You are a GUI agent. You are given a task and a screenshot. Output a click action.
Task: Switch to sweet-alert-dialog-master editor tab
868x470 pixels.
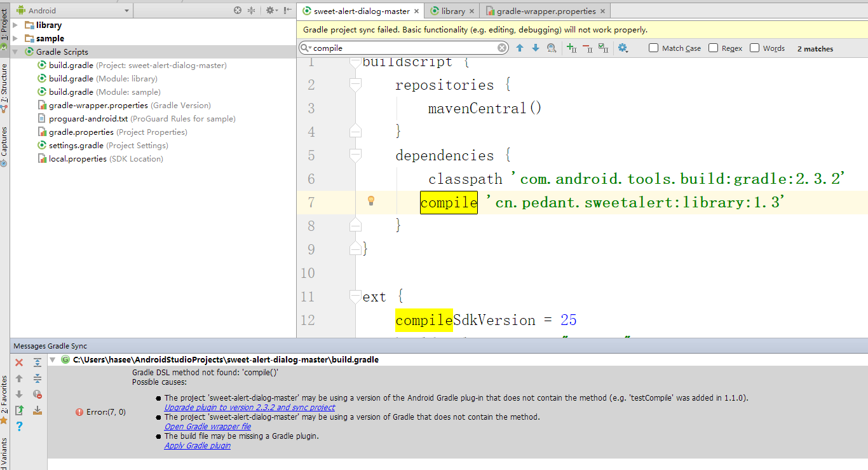[362, 11]
